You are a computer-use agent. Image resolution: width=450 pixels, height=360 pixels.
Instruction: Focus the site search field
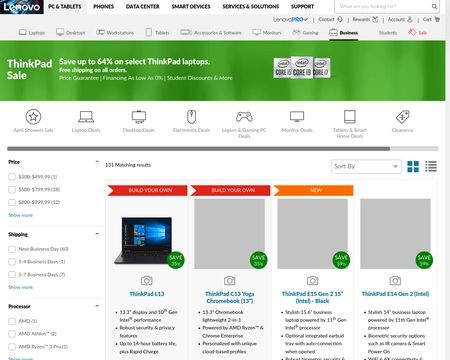383,6
